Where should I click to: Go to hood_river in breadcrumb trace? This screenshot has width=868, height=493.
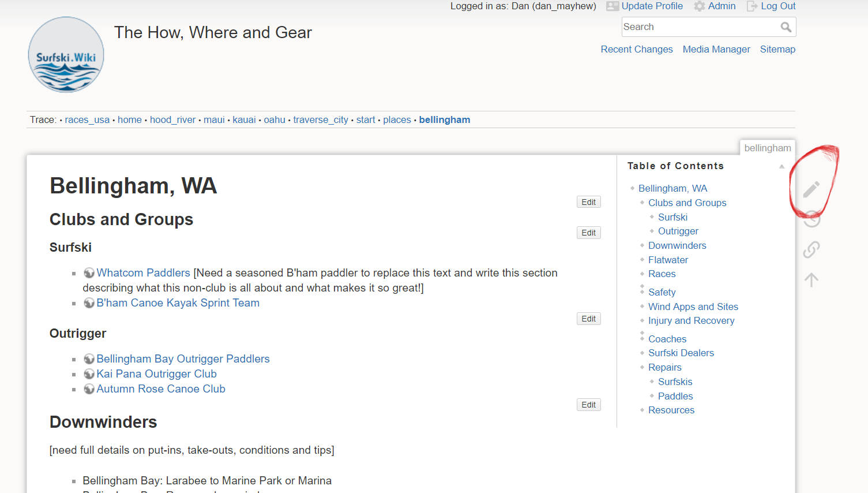172,120
